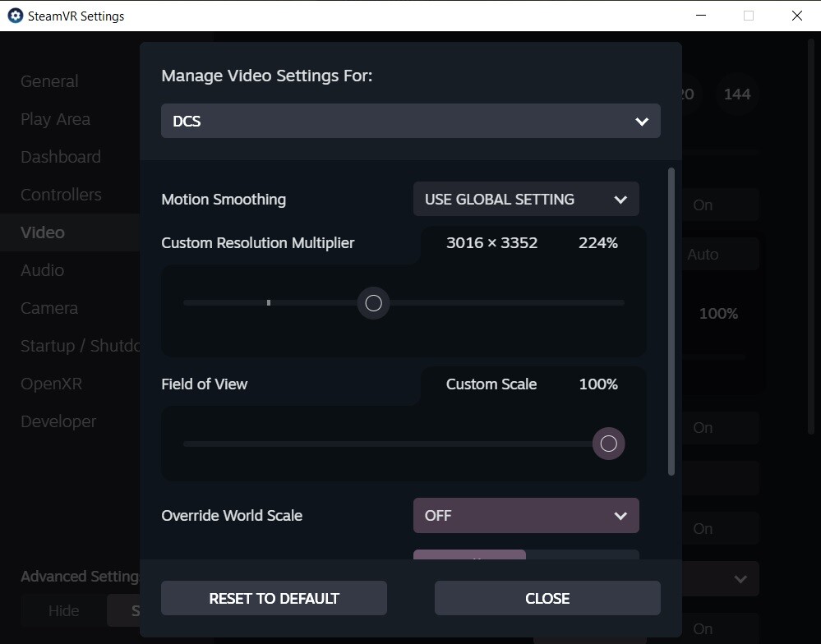Open the Developer settings tab
The width and height of the screenshot is (821, 644).
[58, 421]
